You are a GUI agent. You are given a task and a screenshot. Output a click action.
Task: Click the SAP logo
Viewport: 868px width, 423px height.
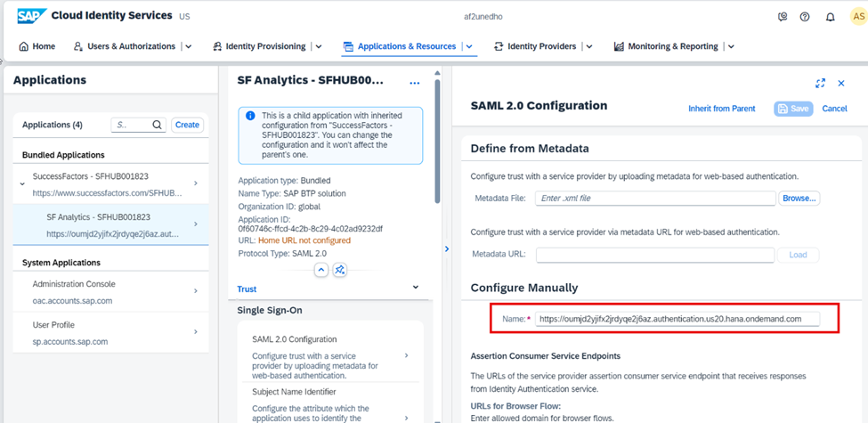[31, 15]
